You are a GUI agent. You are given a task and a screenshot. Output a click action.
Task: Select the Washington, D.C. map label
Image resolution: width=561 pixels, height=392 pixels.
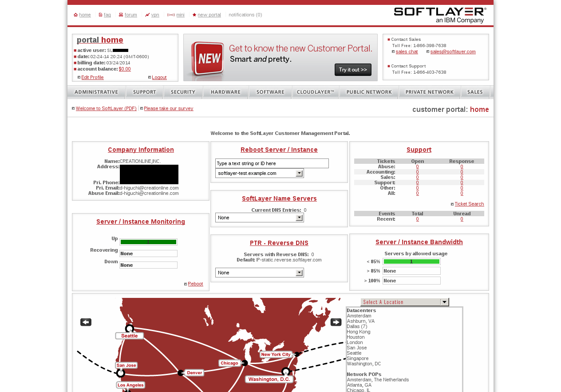(269, 380)
